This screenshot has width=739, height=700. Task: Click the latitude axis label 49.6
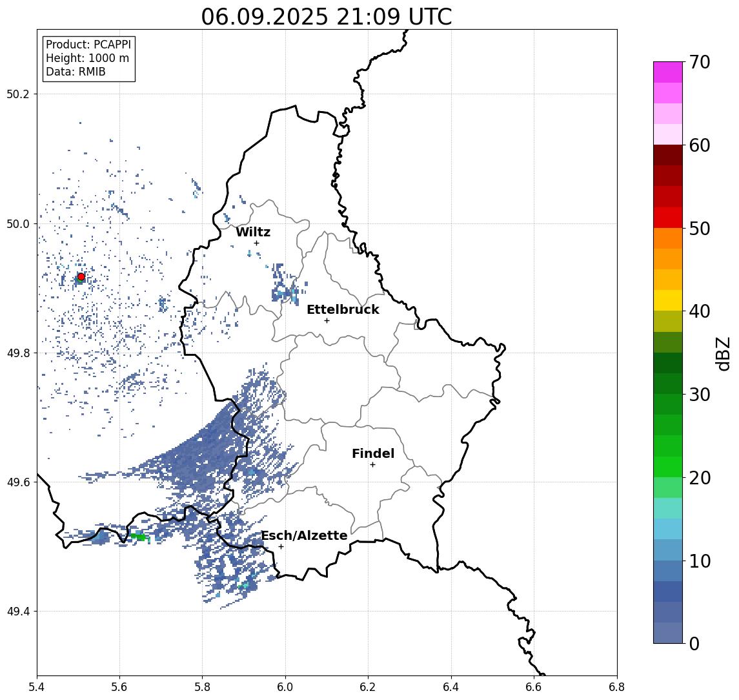point(17,482)
